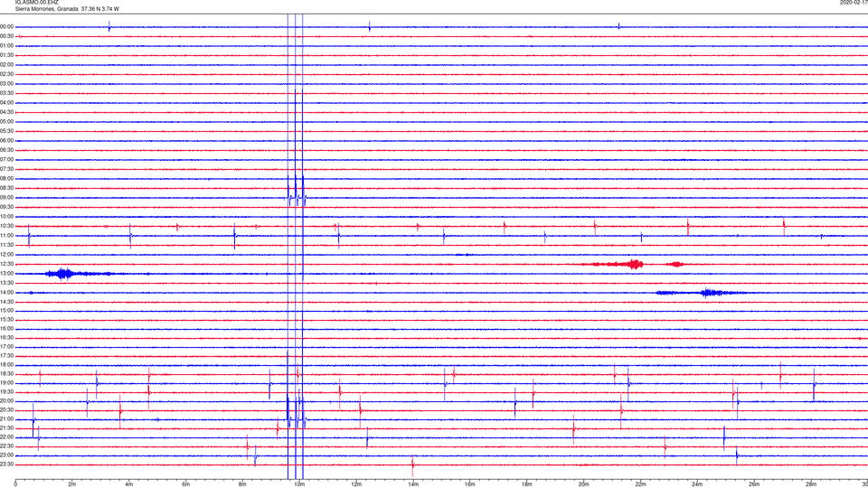
Task: Select the 15:00 trace label
Action: pyautogui.click(x=6, y=310)
